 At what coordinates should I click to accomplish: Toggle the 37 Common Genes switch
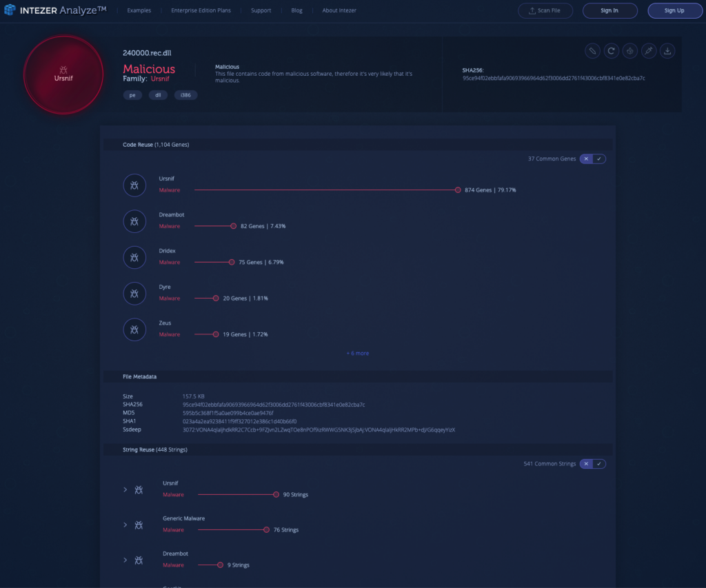tap(592, 159)
